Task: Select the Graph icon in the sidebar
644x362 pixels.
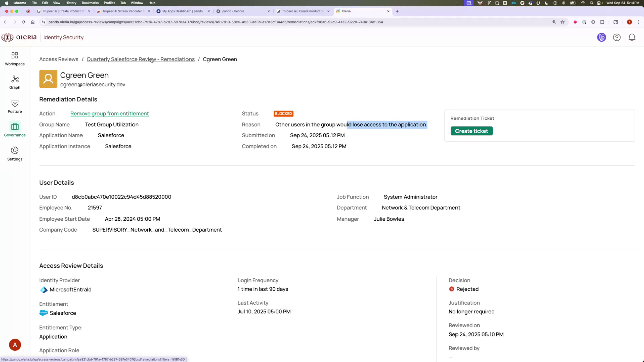Action: coord(14,82)
